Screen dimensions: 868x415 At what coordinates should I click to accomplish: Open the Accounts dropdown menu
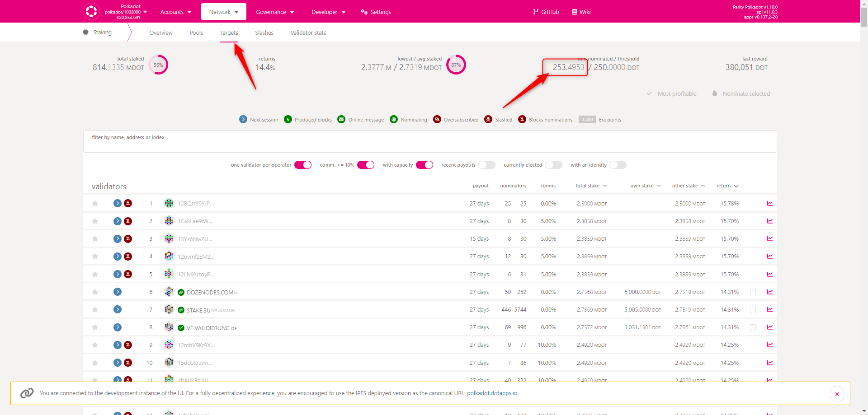(x=176, y=12)
